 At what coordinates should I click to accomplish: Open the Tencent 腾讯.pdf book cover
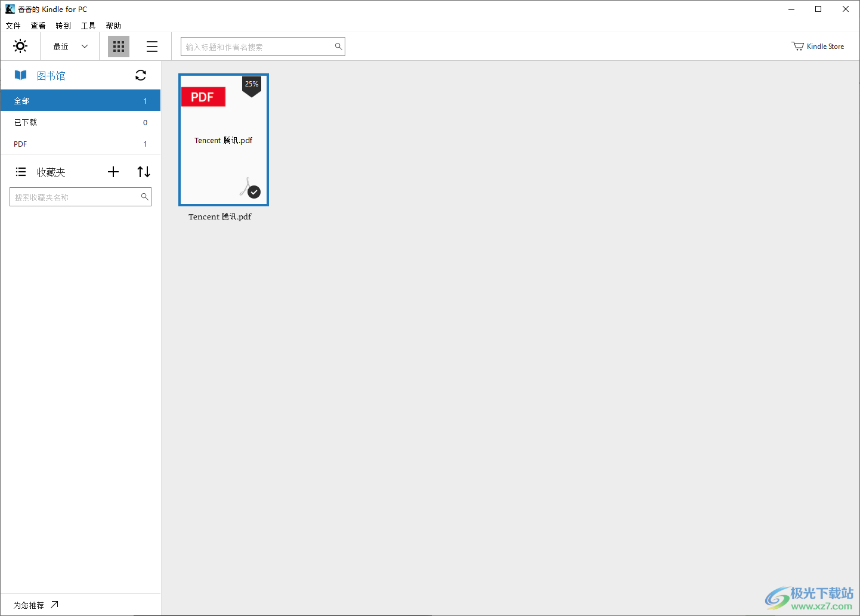click(224, 140)
